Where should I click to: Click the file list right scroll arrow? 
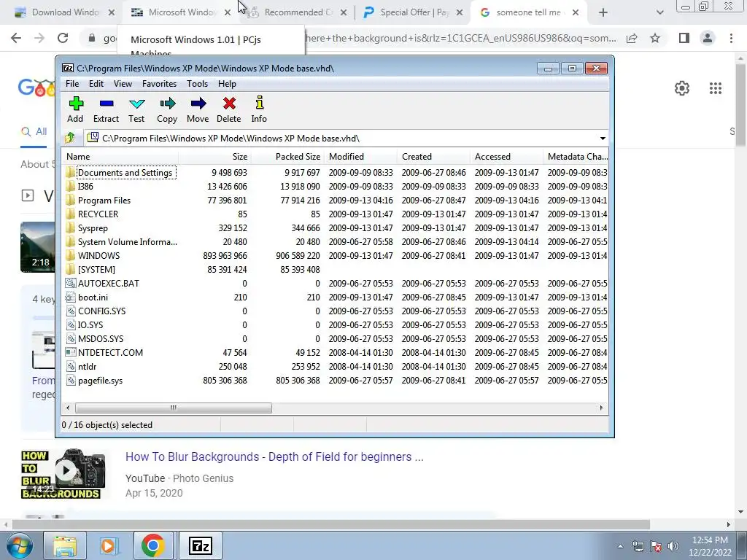coord(601,408)
